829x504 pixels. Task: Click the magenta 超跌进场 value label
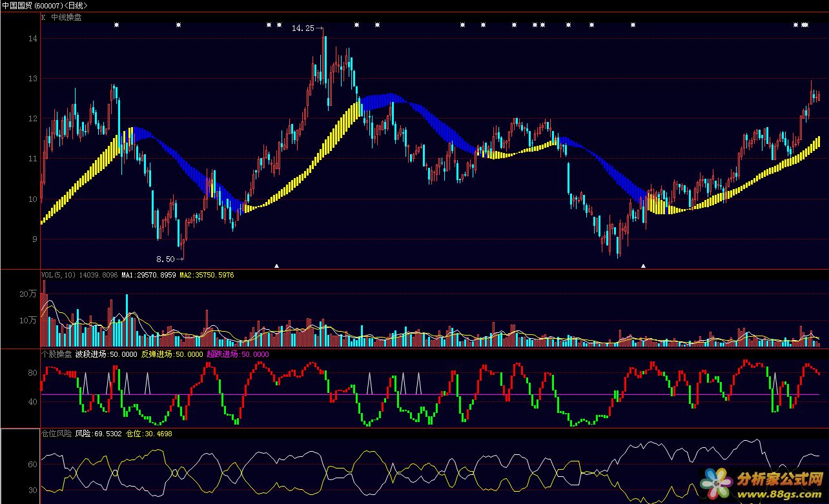(x=238, y=354)
